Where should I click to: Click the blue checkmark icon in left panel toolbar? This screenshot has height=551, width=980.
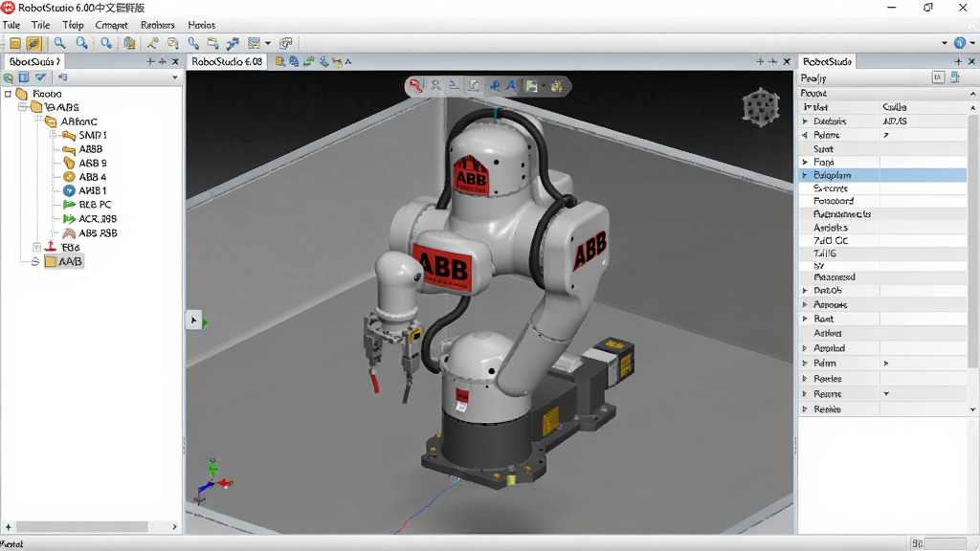tap(40, 77)
